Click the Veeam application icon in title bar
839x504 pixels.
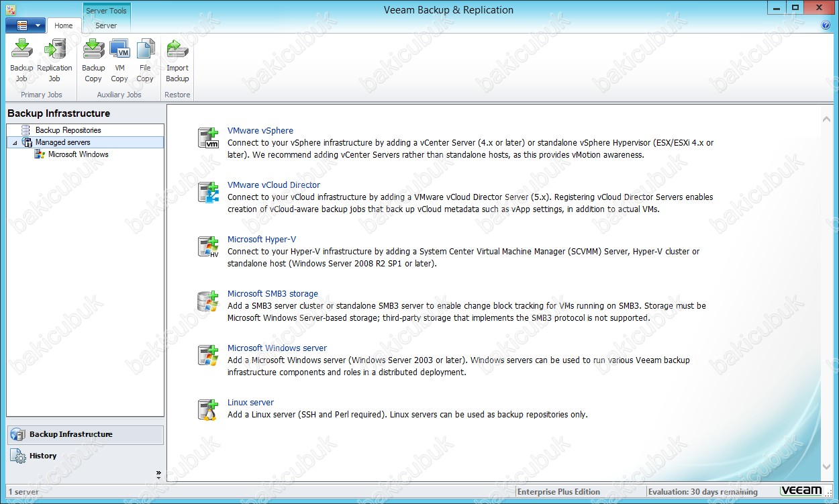click(x=10, y=9)
